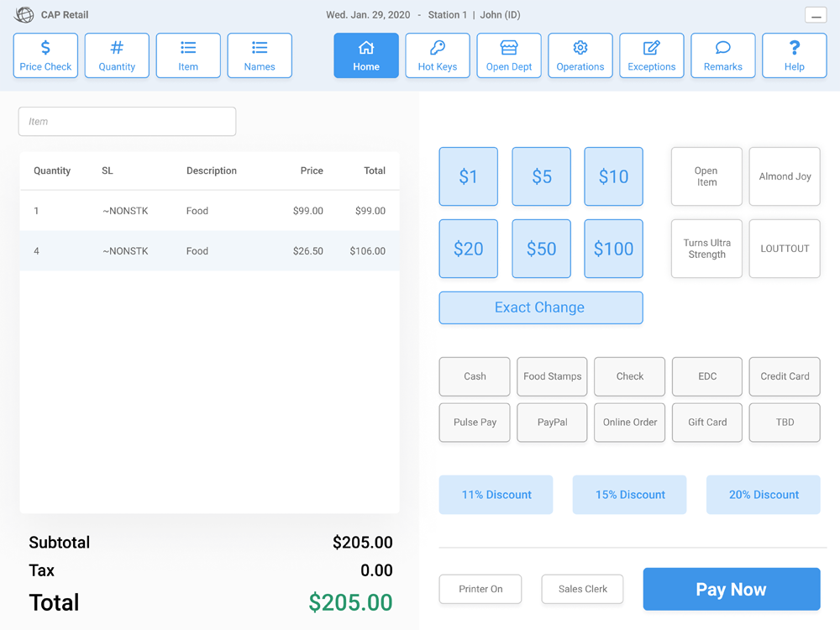Select the Exact Change button
840x630 pixels.
coord(540,307)
